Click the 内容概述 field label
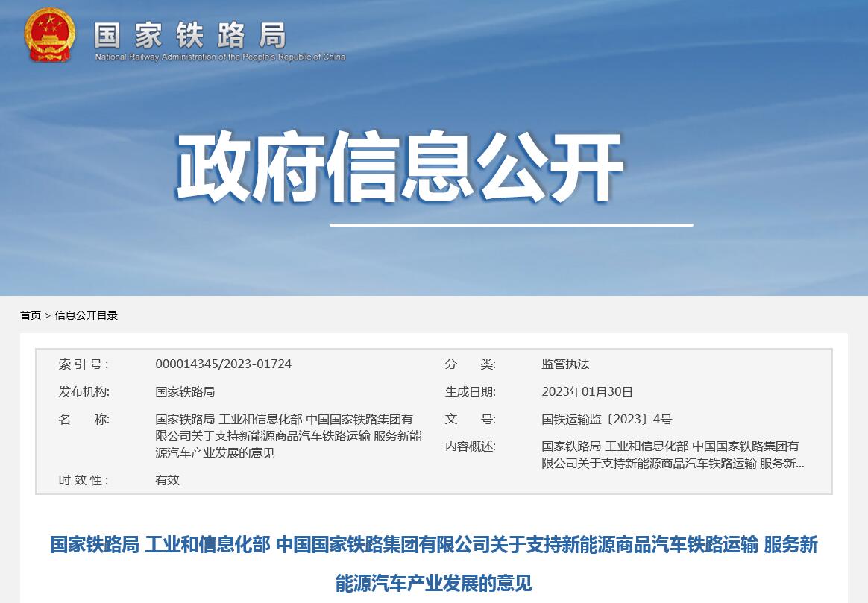 tap(471, 446)
